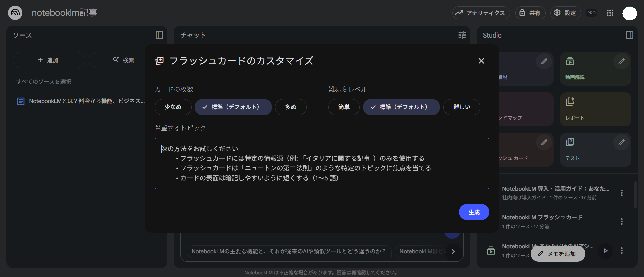Focus the 希望するトピック text area
Viewport: 644px width, 277px height.
click(x=322, y=163)
